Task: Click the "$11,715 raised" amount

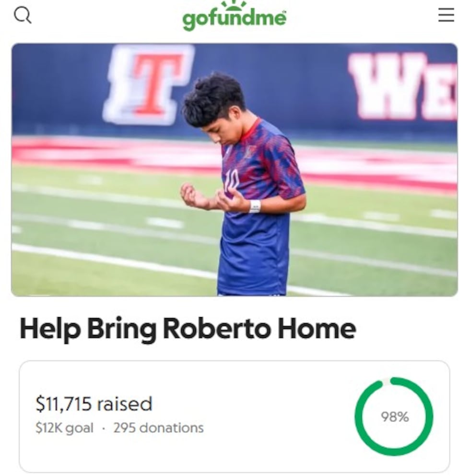Action: (x=94, y=404)
